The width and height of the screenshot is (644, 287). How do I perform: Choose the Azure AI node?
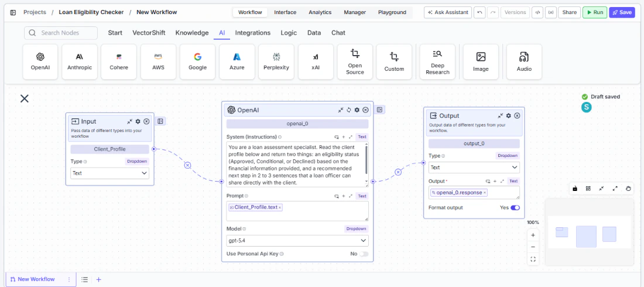point(237,61)
